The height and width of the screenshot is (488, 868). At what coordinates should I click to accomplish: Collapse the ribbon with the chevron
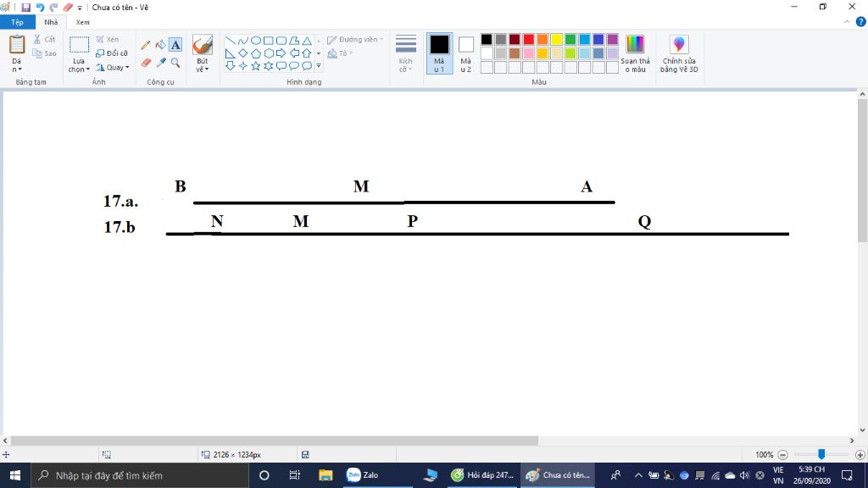[x=847, y=21]
